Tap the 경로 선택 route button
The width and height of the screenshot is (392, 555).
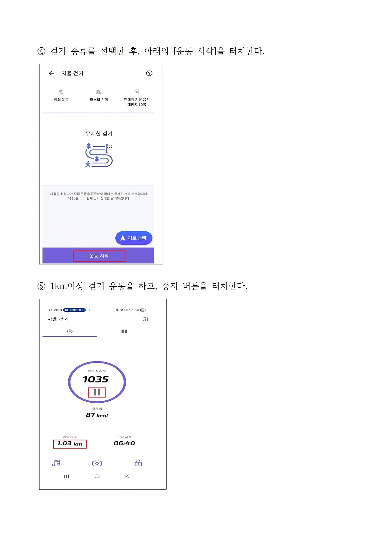(x=134, y=238)
